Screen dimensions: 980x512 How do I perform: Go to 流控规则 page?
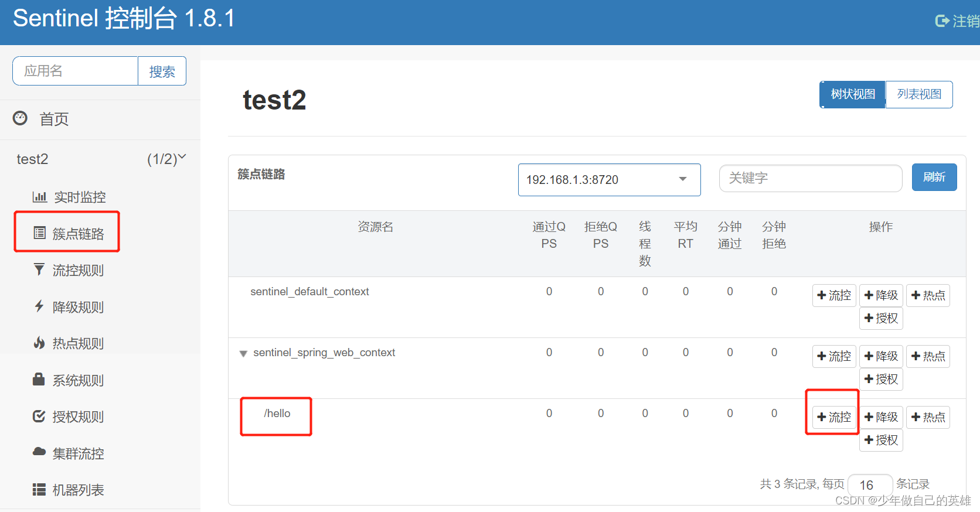pos(78,270)
